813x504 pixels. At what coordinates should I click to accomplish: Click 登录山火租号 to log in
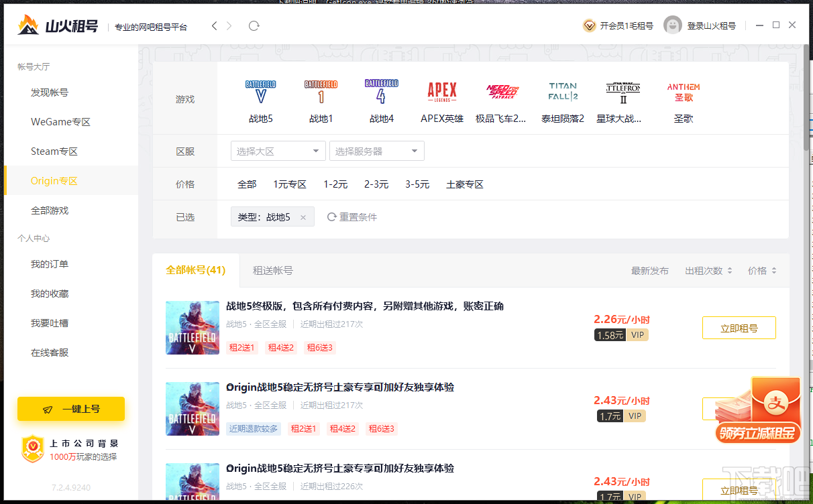(x=711, y=26)
